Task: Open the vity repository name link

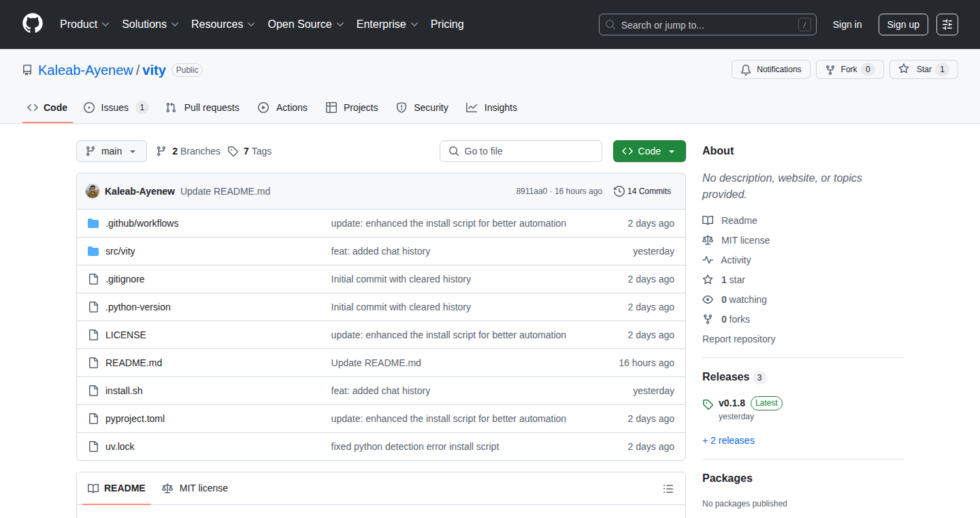Action: pyautogui.click(x=154, y=70)
